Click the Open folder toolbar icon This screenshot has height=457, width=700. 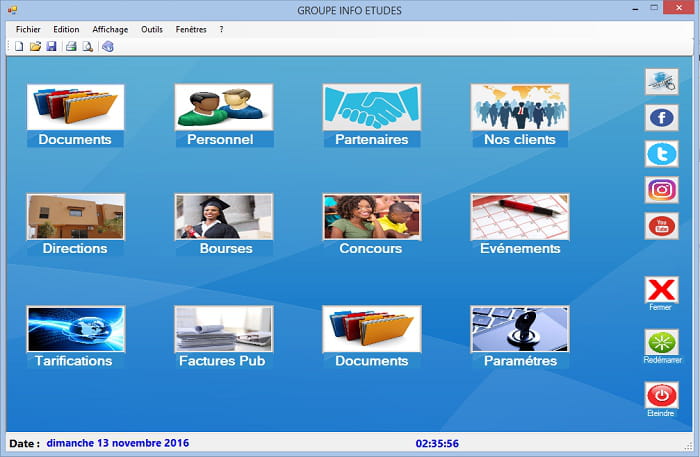35,46
